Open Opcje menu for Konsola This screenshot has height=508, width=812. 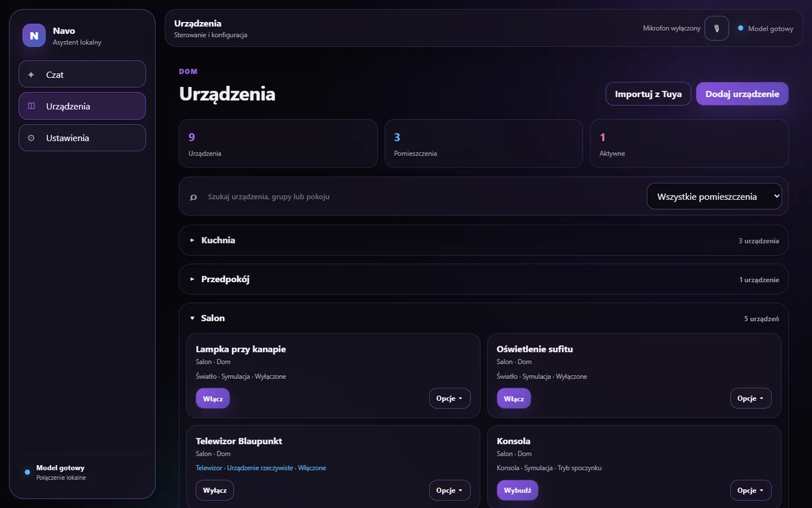[751, 490]
